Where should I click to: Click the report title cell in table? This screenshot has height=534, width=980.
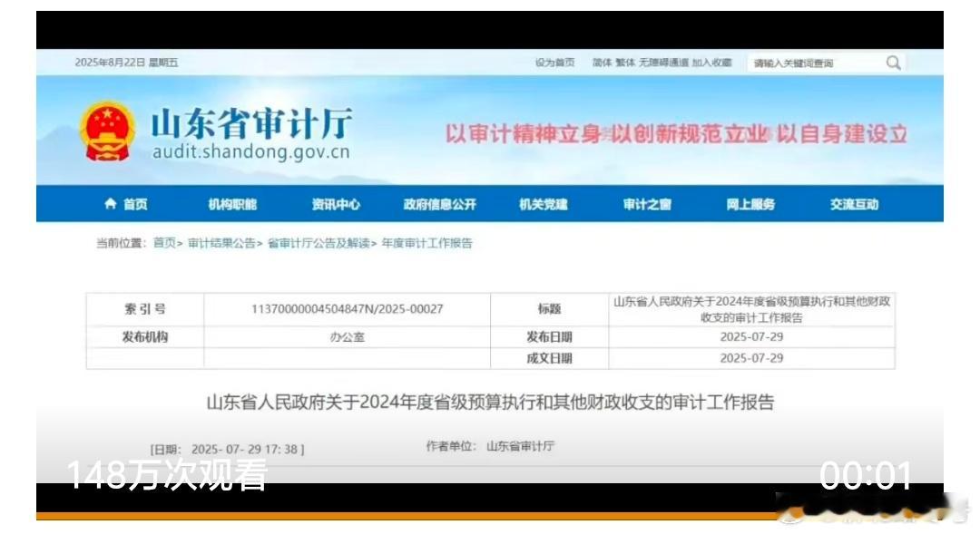tap(751, 309)
